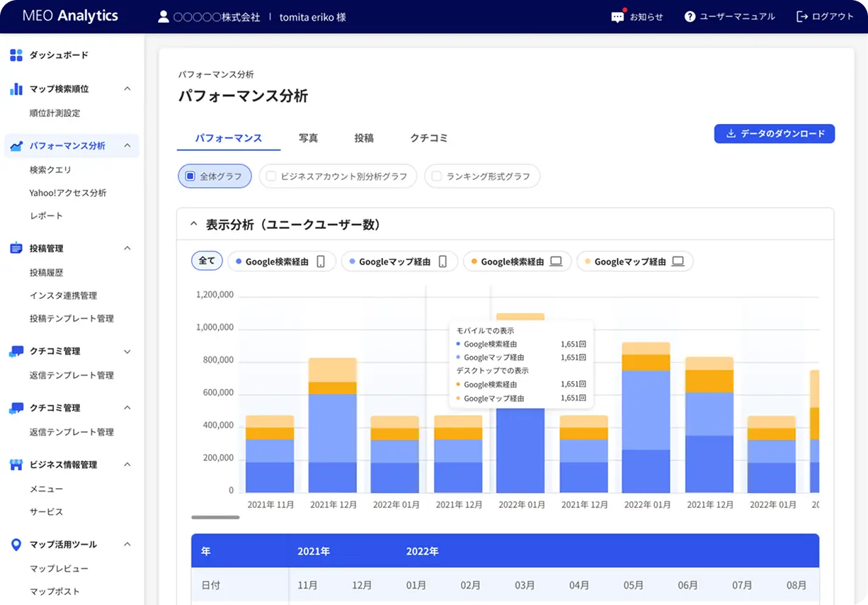Toggle the Google検索経由 desktop series chip
The height and width of the screenshot is (605, 868).
point(517,261)
